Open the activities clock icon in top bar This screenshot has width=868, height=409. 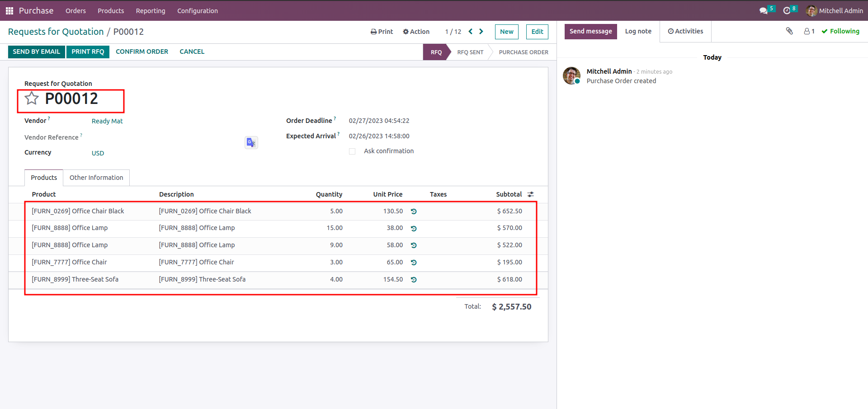point(787,10)
